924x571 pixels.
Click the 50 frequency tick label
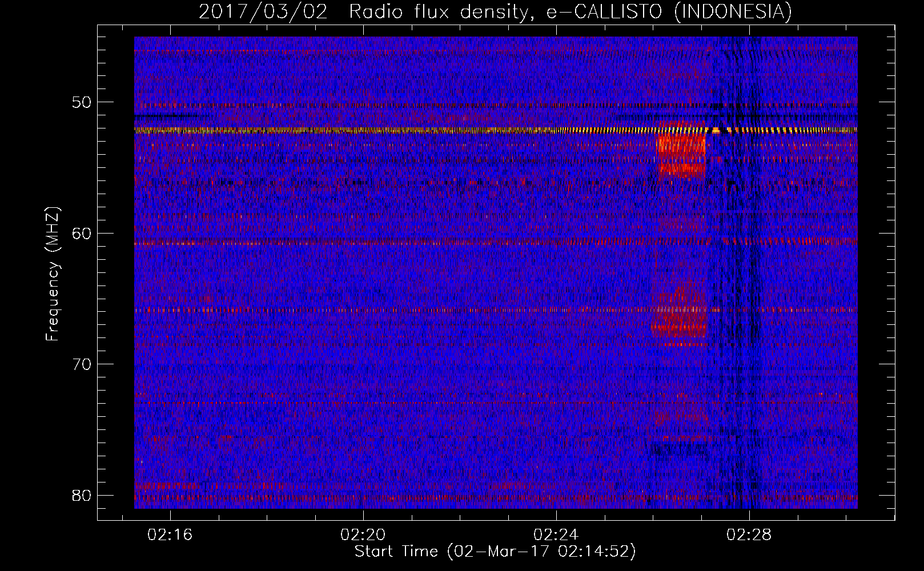pos(82,103)
